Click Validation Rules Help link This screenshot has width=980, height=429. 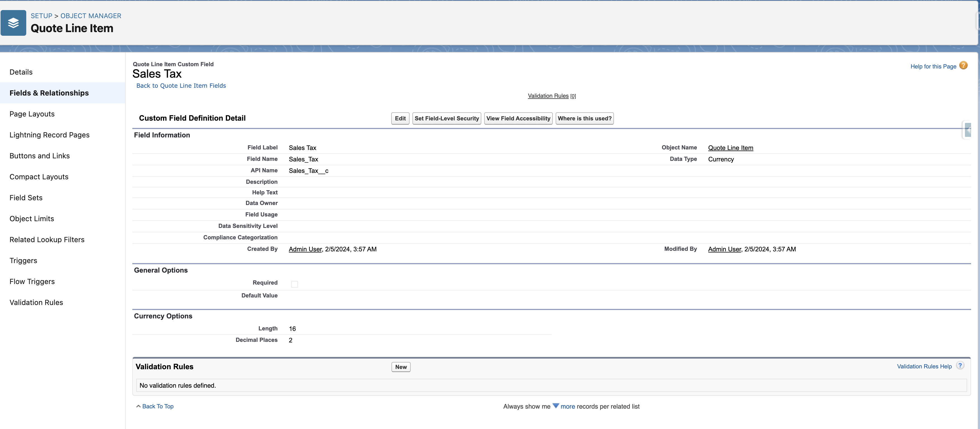924,366
